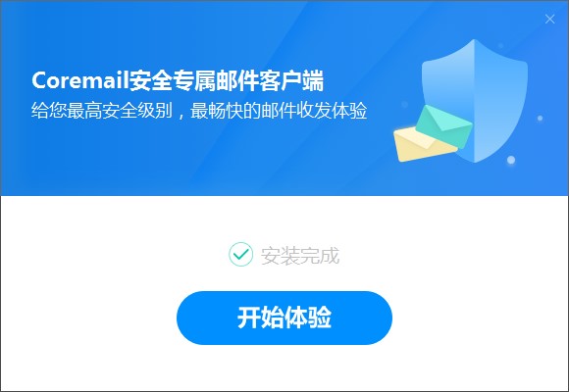Click the 开始体验 button
Image resolution: width=569 pixels, height=392 pixels.
(284, 318)
